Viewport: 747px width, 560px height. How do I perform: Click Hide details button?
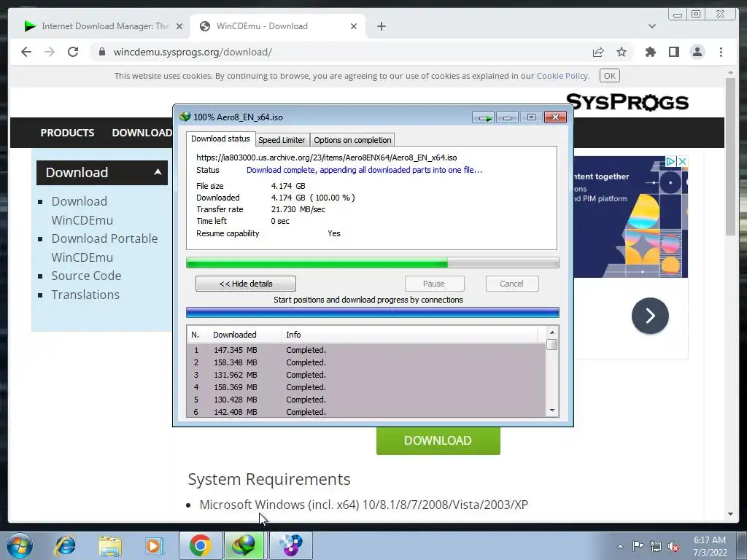(245, 284)
